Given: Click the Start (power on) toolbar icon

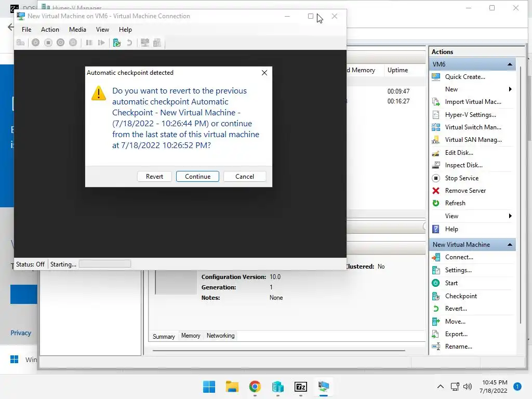Looking at the screenshot, I should tap(36, 43).
